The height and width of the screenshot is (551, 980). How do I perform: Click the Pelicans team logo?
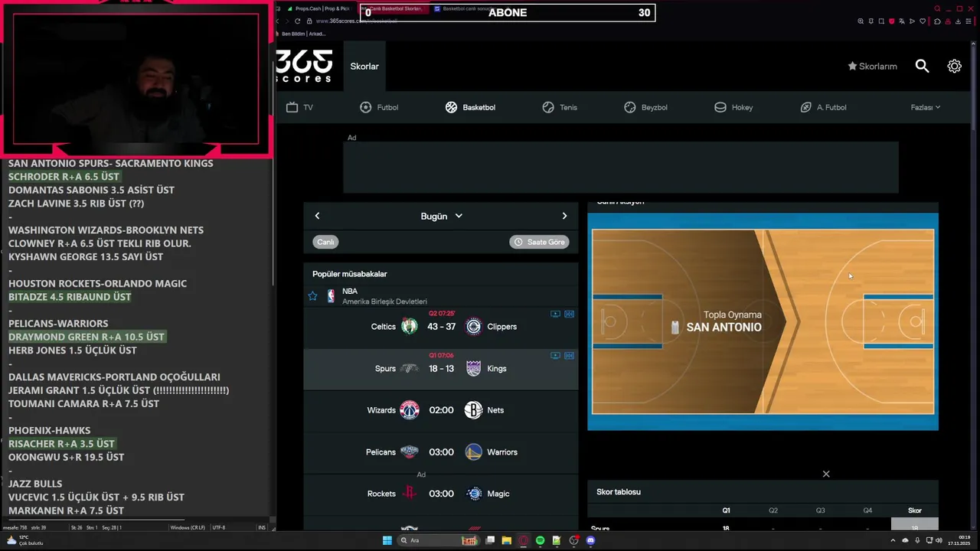click(x=410, y=452)
